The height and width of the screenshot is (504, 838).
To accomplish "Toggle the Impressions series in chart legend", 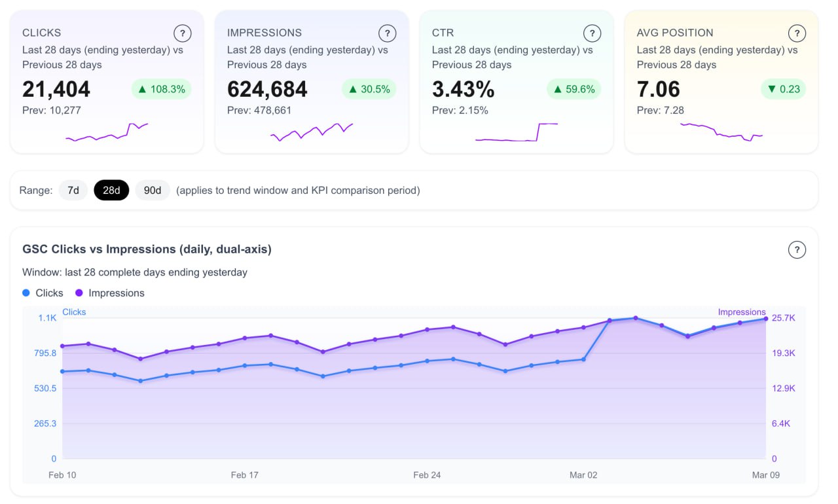I will coord(109,293).
